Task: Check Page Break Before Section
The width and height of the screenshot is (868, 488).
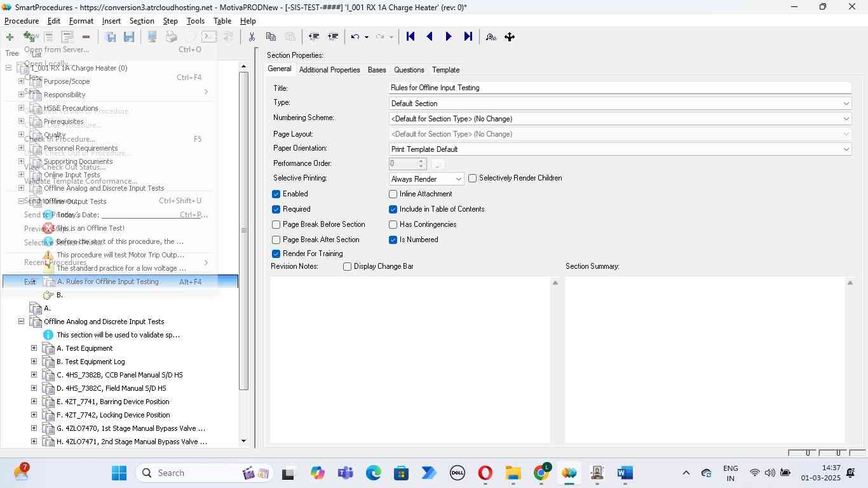Action: coord(276,224)
